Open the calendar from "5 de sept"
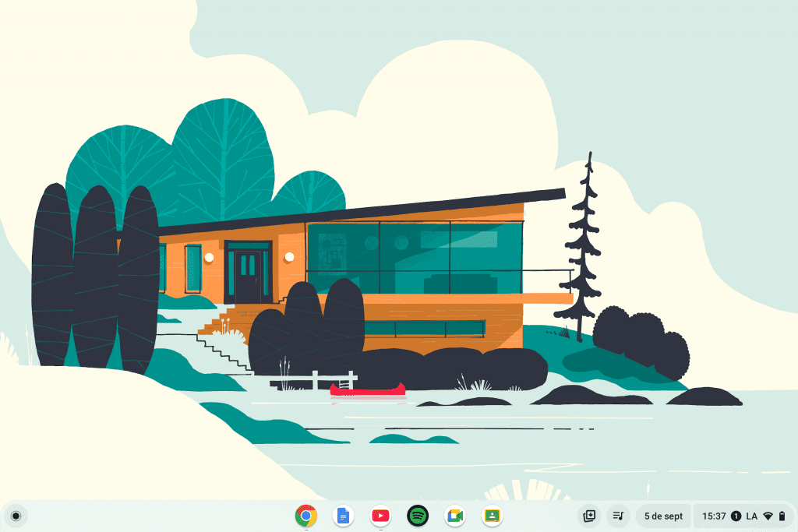Viewport: 798px width, 532px height. [x=663, y=516]
